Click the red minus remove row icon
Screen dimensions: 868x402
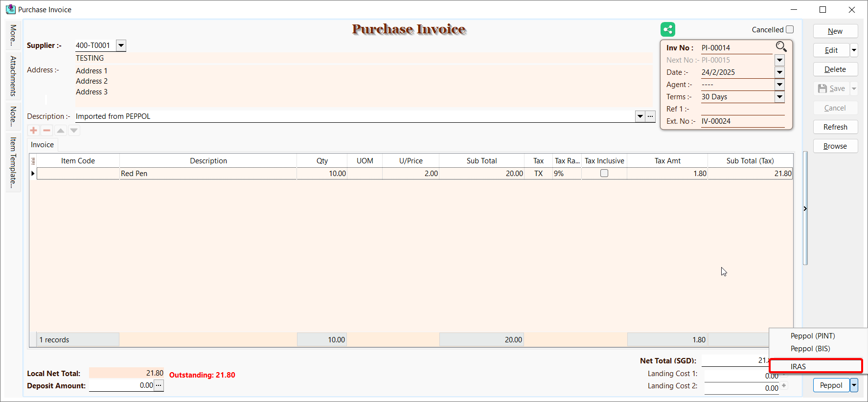pyautogui.click(x=47, y=130)
